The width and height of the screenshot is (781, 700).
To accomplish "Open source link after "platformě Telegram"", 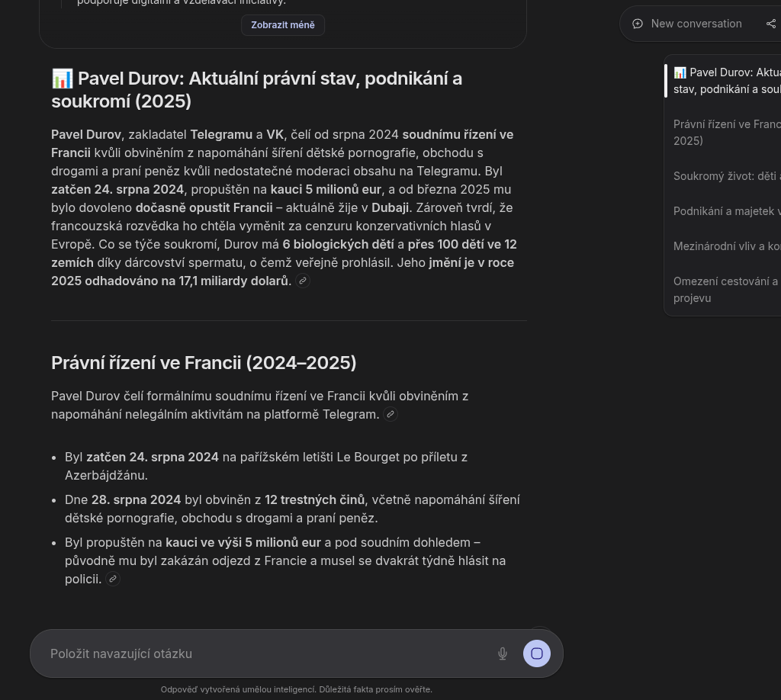I will [x=390, y=414].
